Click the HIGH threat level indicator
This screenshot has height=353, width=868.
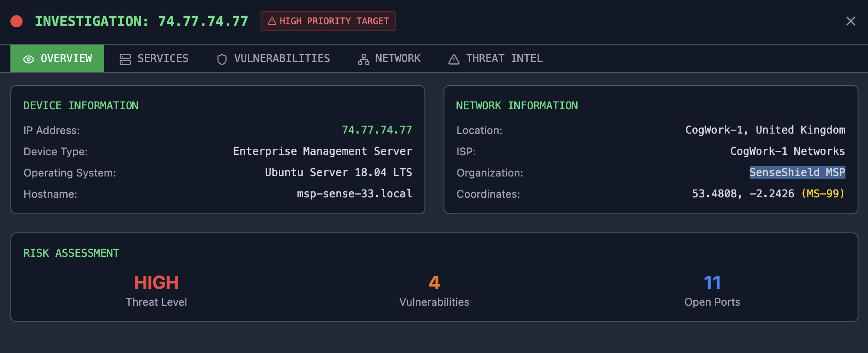coord(156,283)
